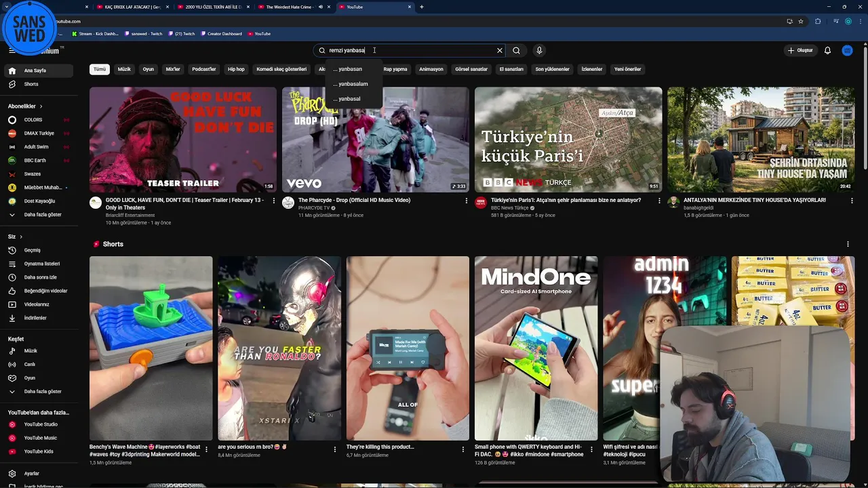This screenshot has height=488, width=868.
Task: Open Swazes subscription
Action: 39,174
